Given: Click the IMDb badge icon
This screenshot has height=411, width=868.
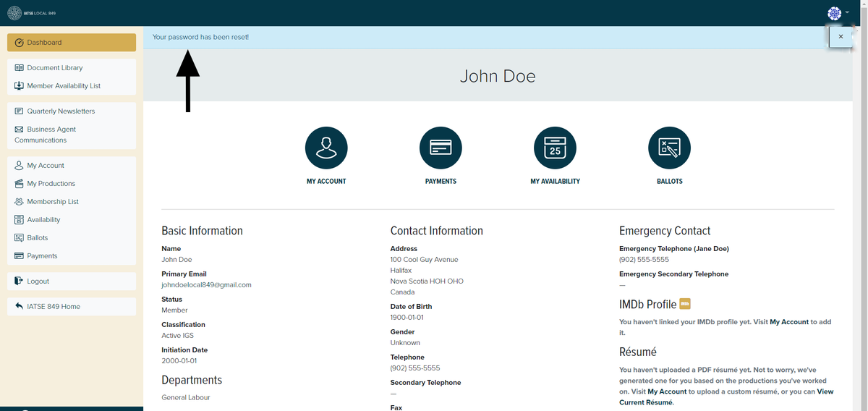Looking at the screenshot, I should tap(685, 304).
